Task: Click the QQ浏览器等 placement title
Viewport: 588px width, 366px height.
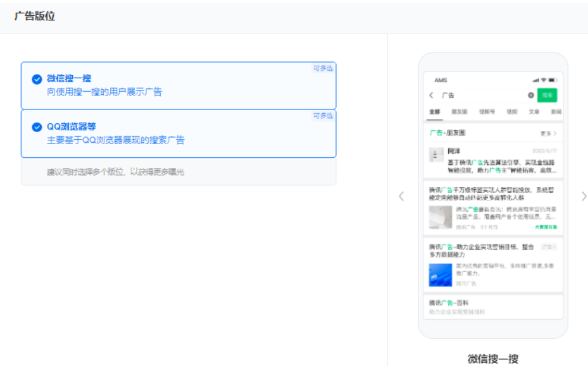Action: 72,126
